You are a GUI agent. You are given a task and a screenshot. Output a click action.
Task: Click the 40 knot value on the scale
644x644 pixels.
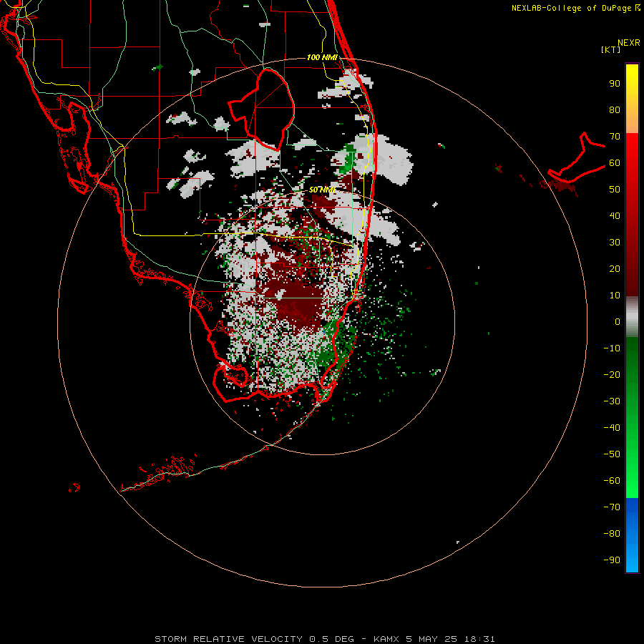[615, 215]
